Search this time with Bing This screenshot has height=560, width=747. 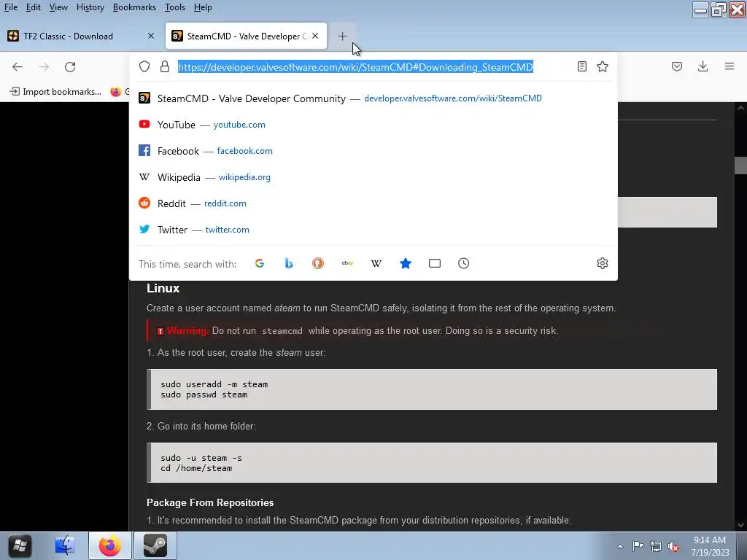click(x=289, y=263)
